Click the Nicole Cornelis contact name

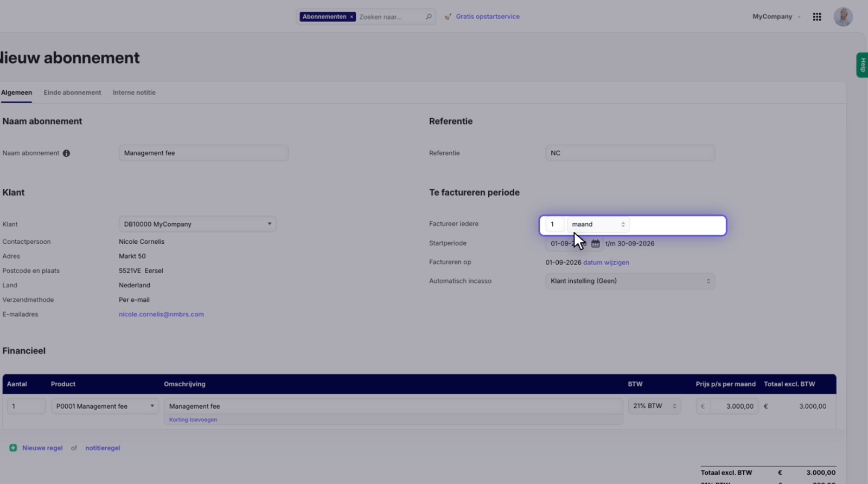(x=142, y=242)
